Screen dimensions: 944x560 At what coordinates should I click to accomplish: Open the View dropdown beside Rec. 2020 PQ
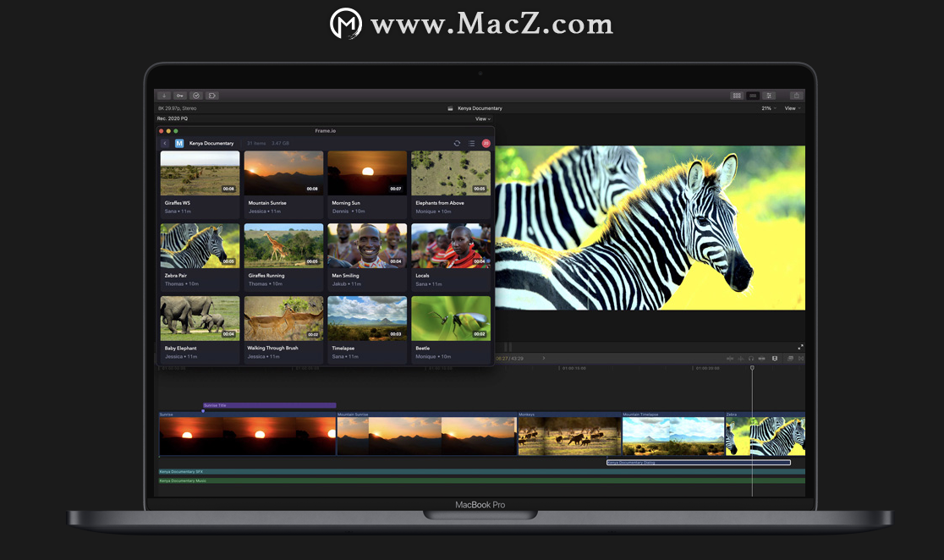483,118
